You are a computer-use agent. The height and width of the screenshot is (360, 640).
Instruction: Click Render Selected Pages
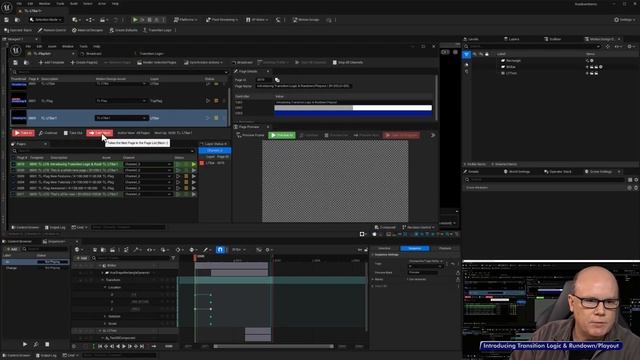click(157, 62)
